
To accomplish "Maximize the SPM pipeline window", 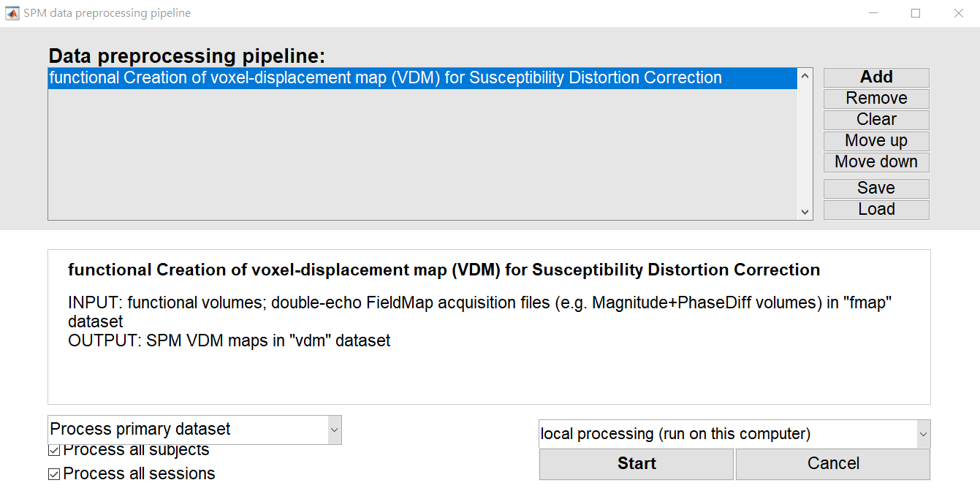I will click(916, 13).
